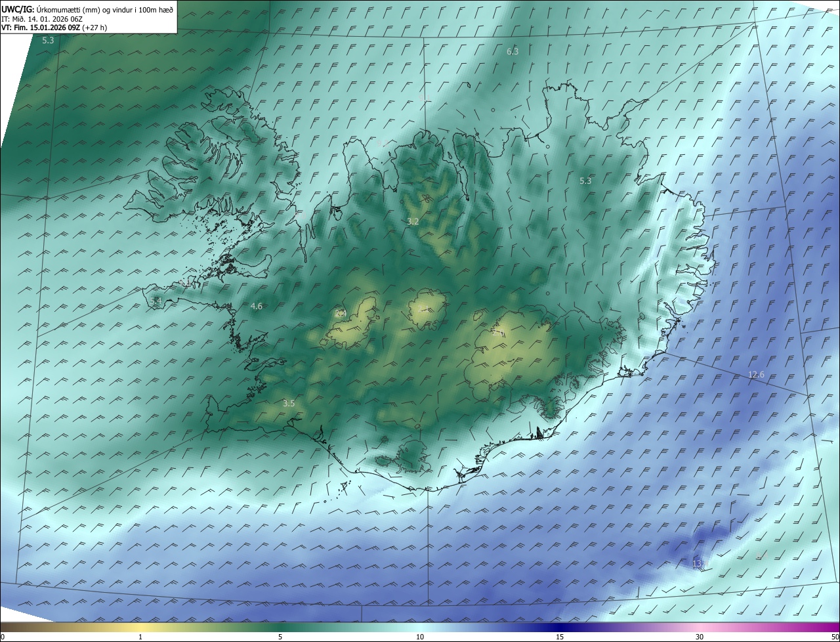
Task: Click the 5 tick on the color scale
Action: click(280, 637)
